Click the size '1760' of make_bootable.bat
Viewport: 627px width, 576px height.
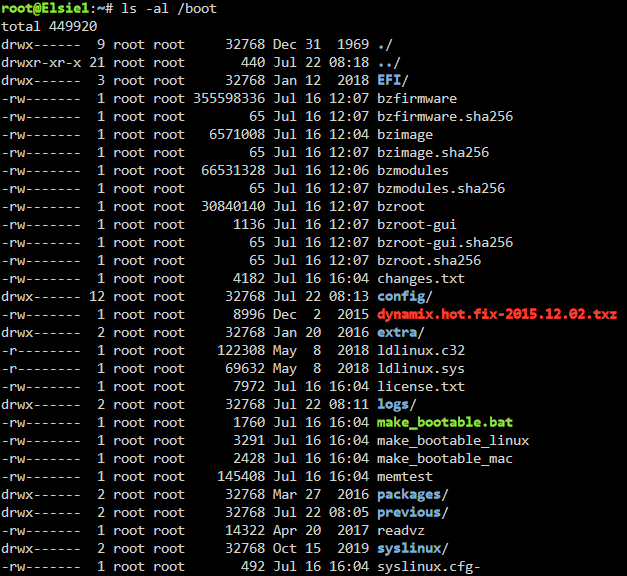[249, 422]
